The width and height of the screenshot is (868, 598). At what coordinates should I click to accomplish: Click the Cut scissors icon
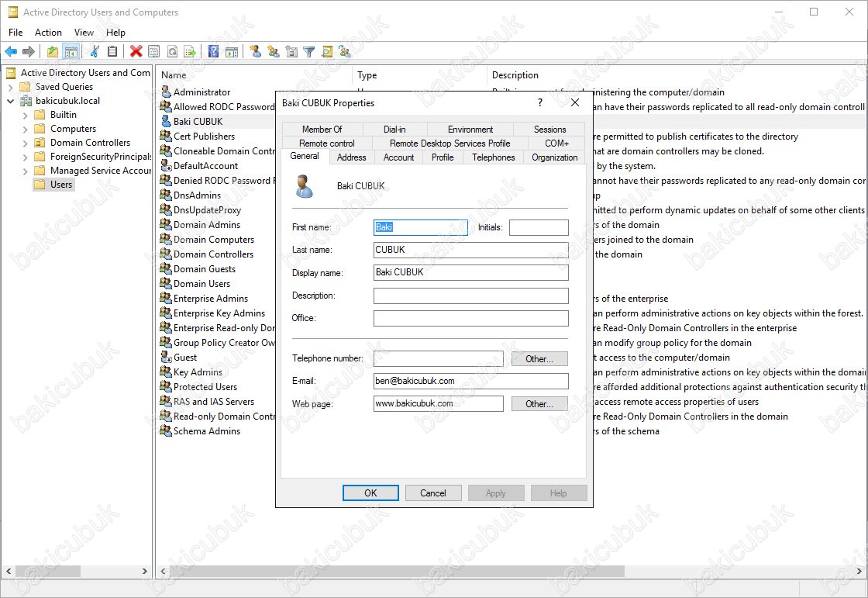(95, 51)
